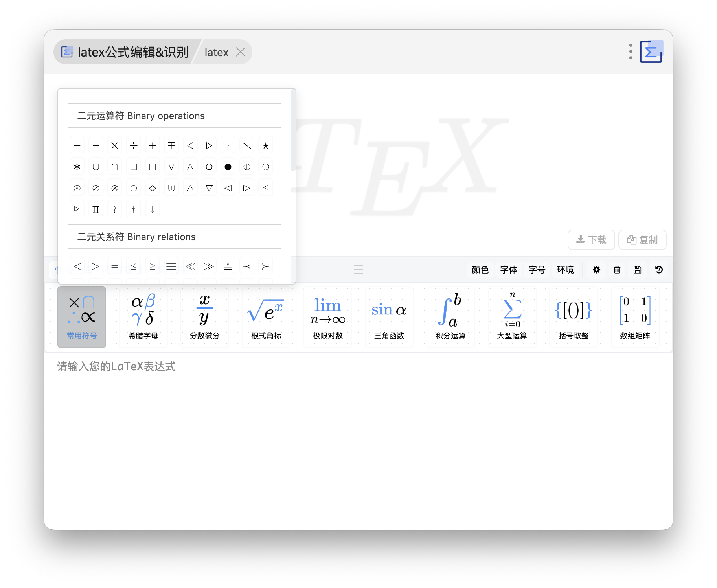The height and width of the screenshot is (588, 717).
Task: Insert the minus-plus ∓ symbol
Action: (171, 146)
